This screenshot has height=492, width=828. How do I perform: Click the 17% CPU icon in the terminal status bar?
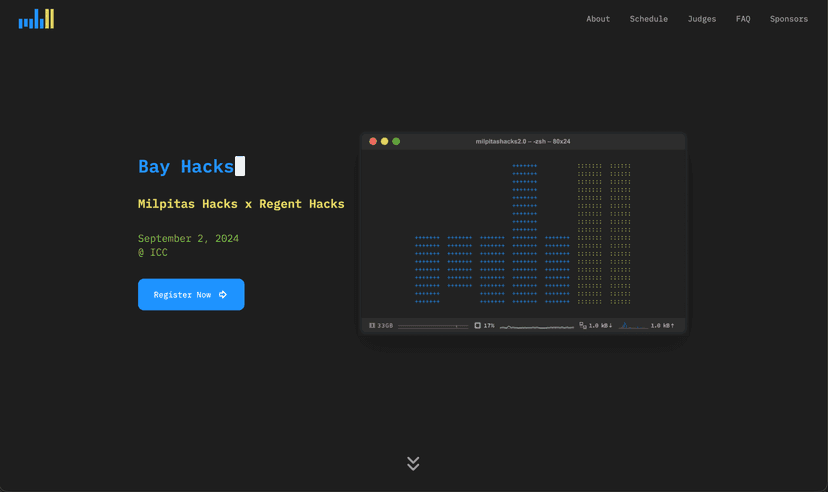[477, 326]
